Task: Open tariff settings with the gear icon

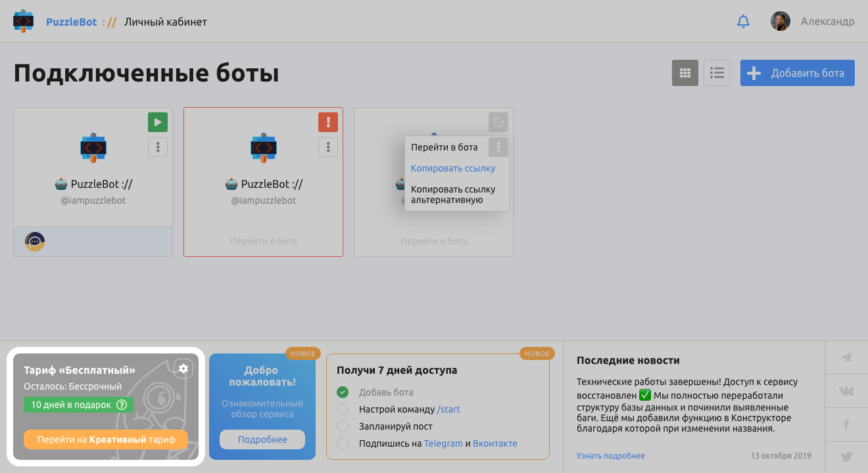Action: tap(183, 369)
